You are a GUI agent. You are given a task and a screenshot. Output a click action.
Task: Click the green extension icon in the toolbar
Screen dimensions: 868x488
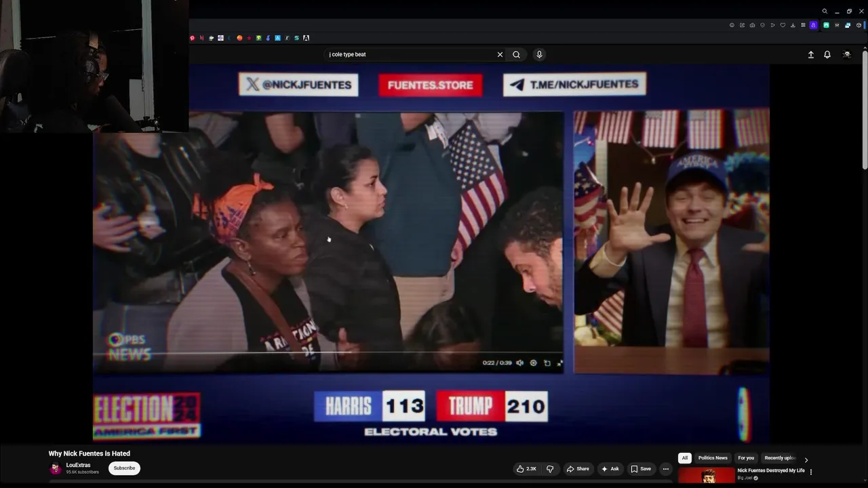pyautogui.click(x=826, y=25)
